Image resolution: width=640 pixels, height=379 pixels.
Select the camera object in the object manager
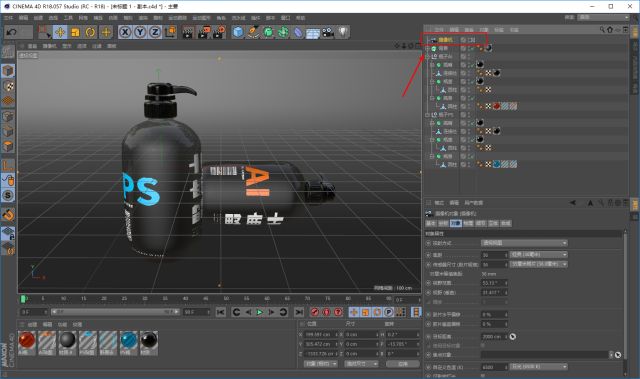(x=445, y=40)
